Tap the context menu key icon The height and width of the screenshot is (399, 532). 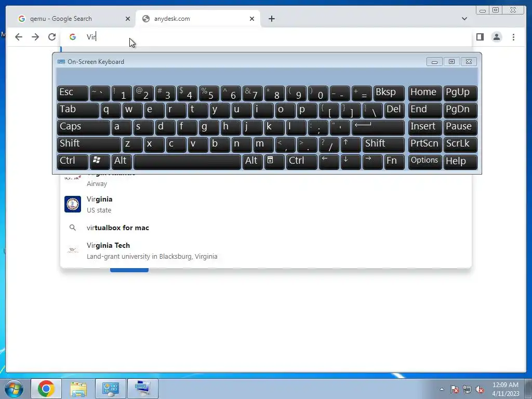click(x=274, y=162)
